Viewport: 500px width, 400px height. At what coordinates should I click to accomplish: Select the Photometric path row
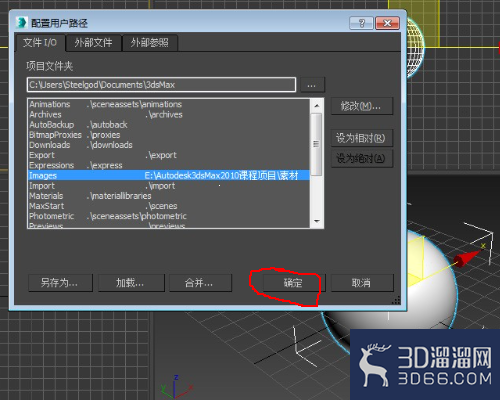click(x=169, y=216)
